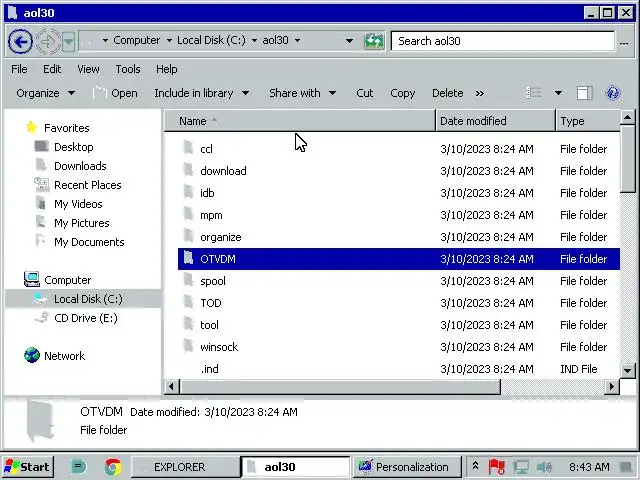Switch to Personalization taskbar window
640x480 pixels.
407,467
